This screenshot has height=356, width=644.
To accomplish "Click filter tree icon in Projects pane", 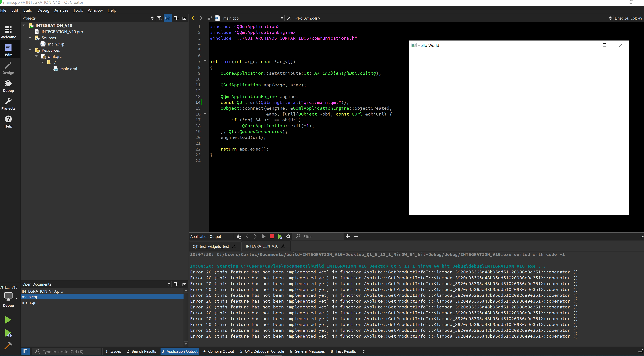I will pyautogui.click(x=159, y=18).
